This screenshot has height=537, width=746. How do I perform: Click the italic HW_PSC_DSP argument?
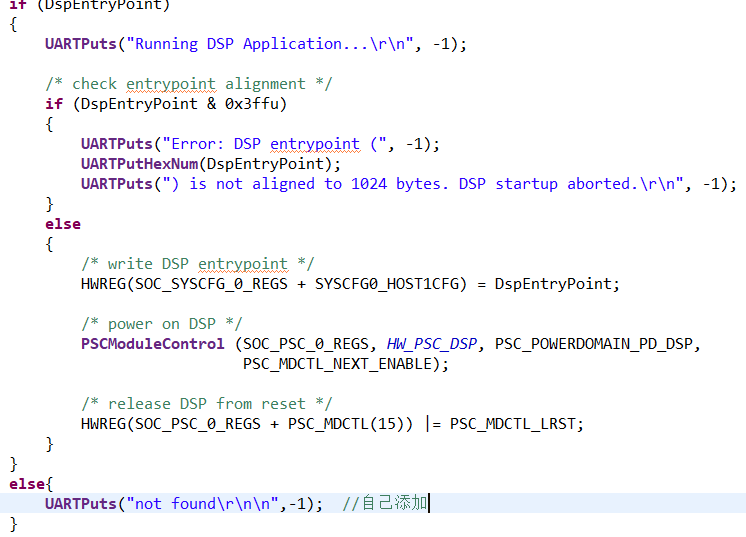[x=432, y=344]
